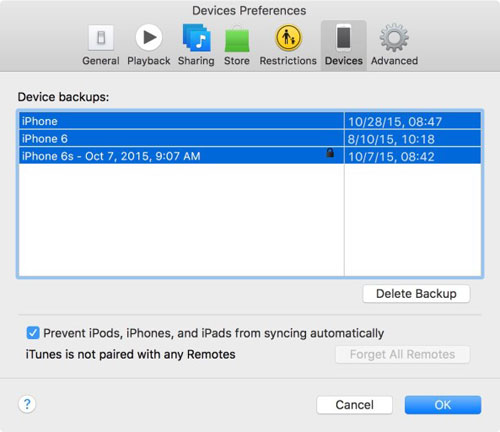Click the Forget All Remotes button
This screenshot has height=432, width=500.
[x=403, y=354]
